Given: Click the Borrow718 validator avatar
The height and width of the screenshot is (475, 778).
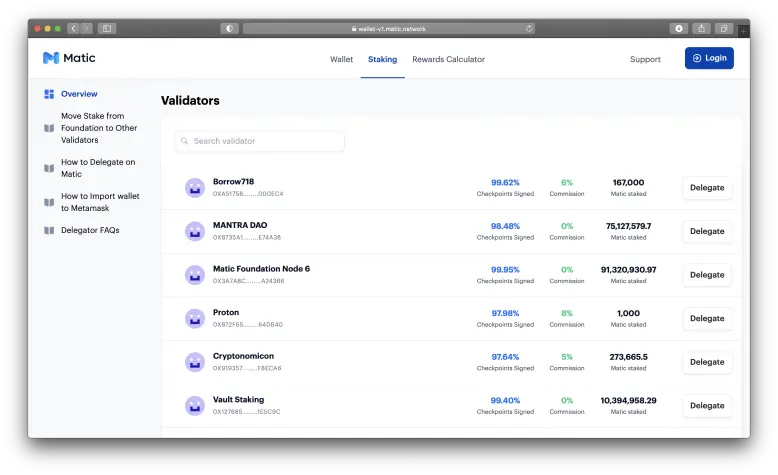Looking at the screenshot, I should [195, 188].
